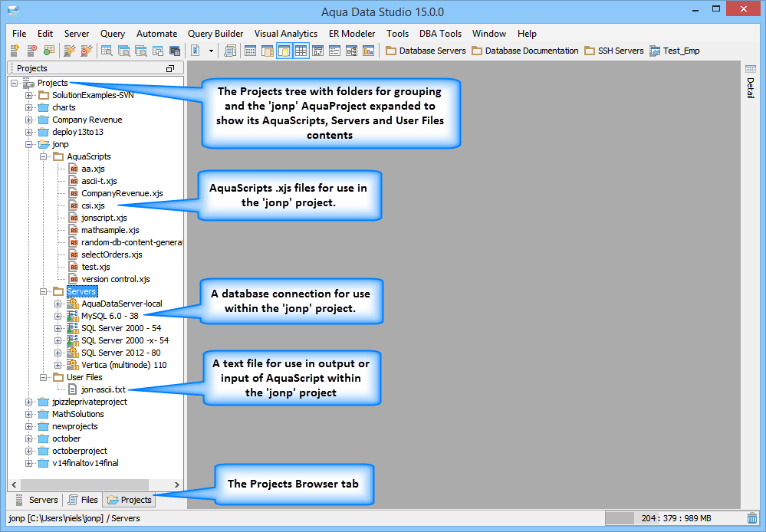Switch to the Files browser tab
This screenshot has height=532, width=766.
83,500
